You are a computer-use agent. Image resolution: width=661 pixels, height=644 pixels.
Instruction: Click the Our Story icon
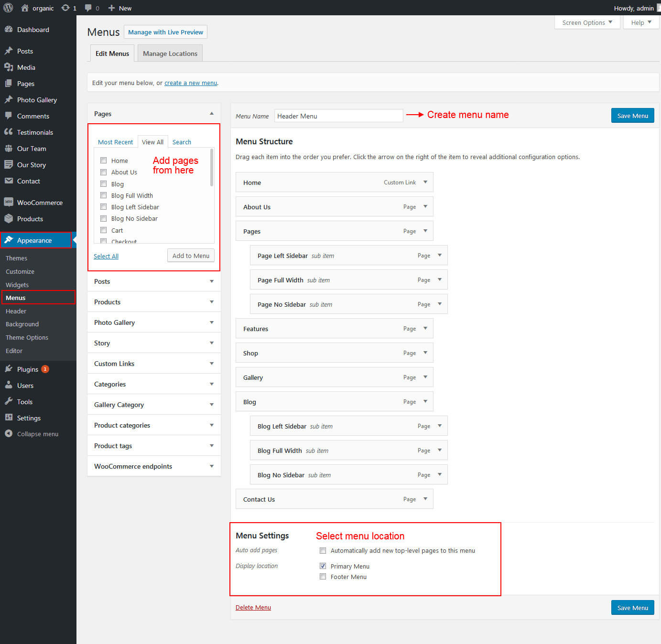(9, 164)
